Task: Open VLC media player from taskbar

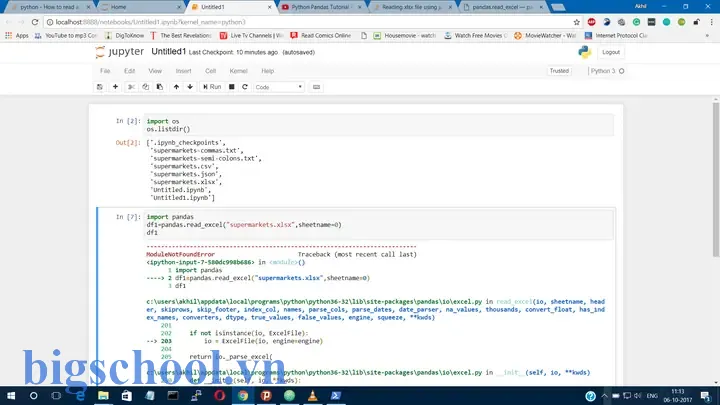Action: 313,395
